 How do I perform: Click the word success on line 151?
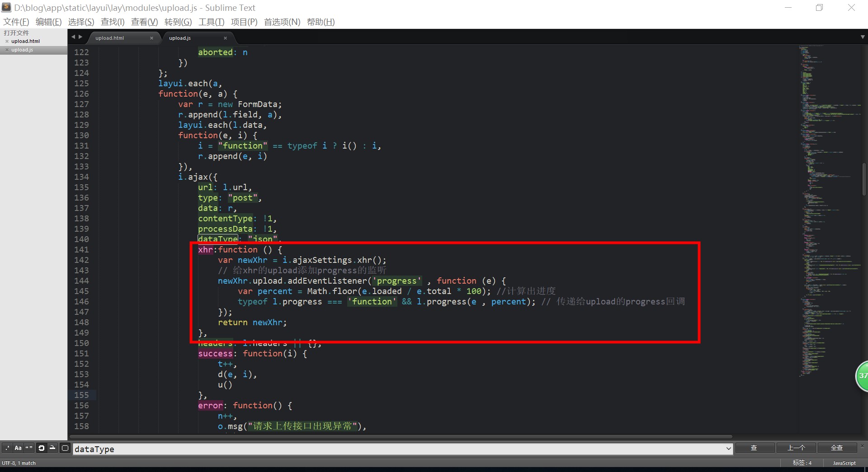[x=215, y=354]
